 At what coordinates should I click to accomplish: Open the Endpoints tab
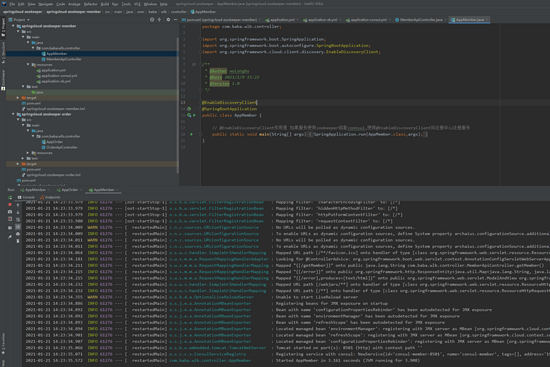(x=50, y=197)
